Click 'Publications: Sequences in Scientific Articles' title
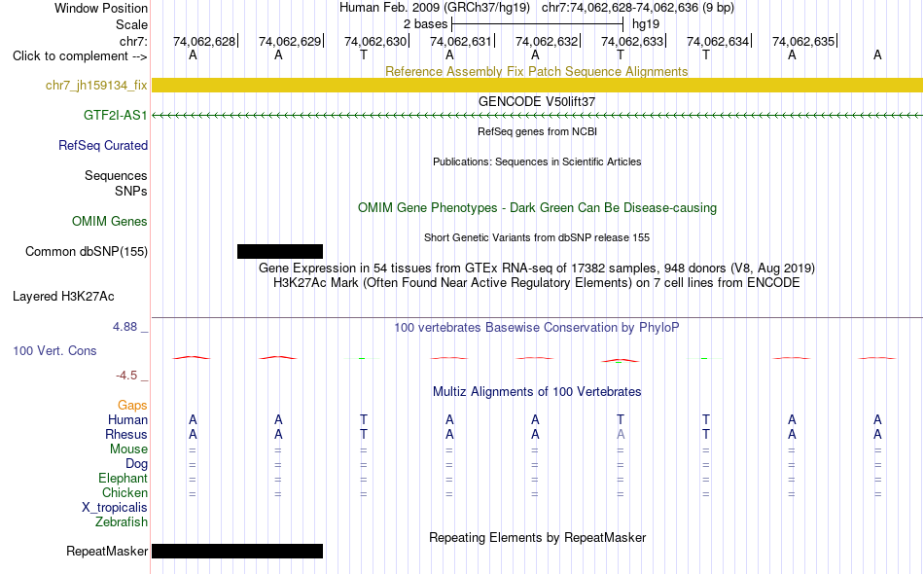 [x=537, y=161]
